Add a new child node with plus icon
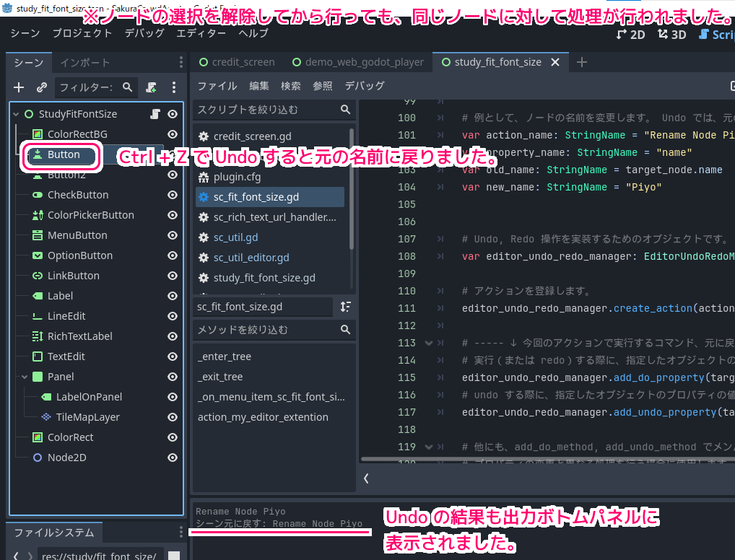 click(19, 87)
